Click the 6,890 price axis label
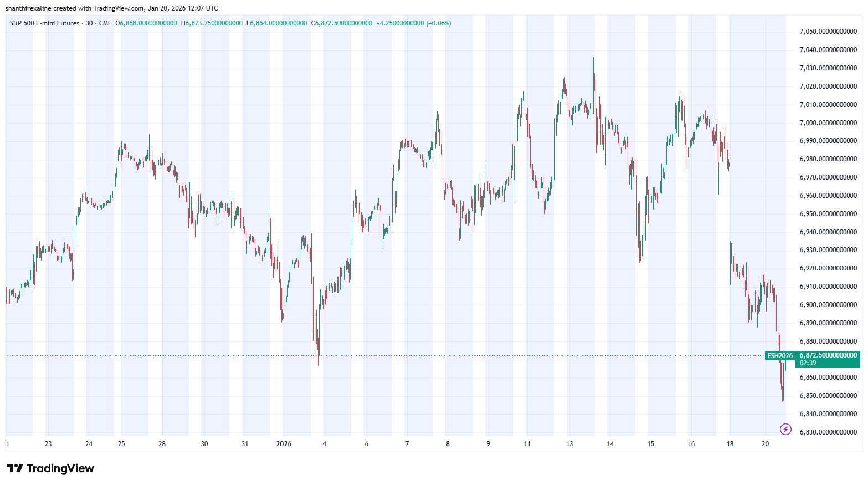Viewport: 868px width, 485px height. click(828, 323)
